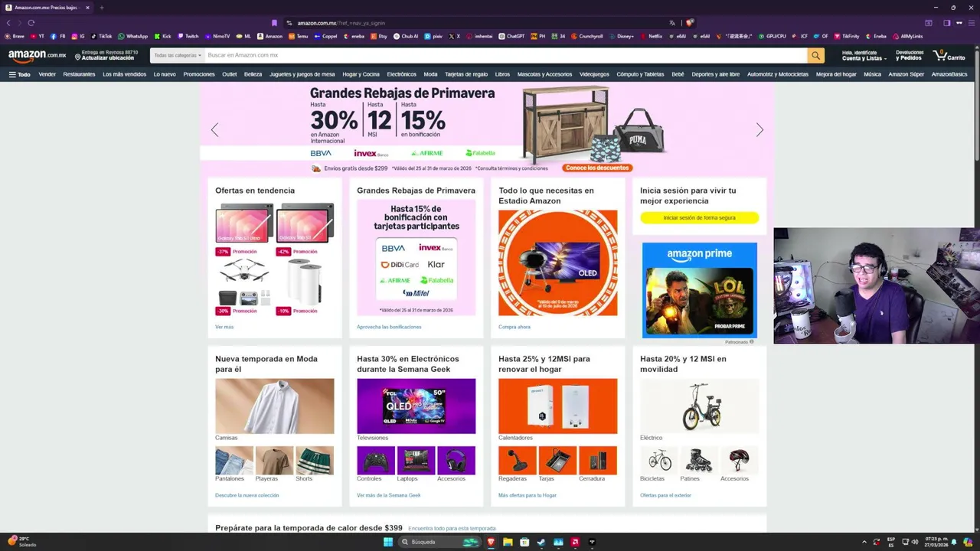
Task: Open the ChatGPT bookmark
Action: tap(512, 36)
